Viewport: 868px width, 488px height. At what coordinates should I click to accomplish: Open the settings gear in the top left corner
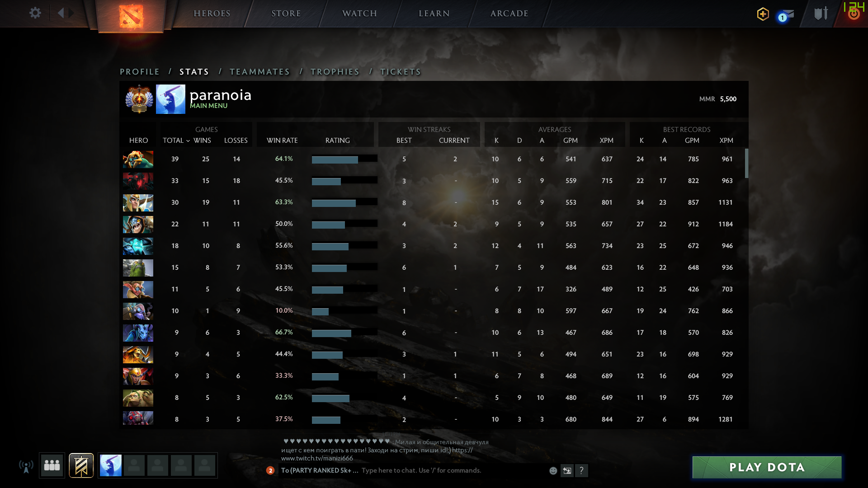click(35, 13)
